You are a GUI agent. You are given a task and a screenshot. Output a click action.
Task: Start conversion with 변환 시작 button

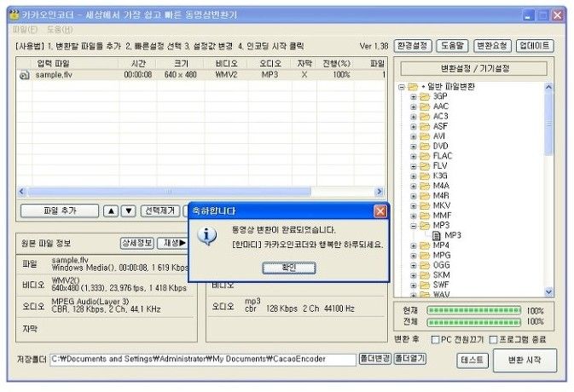(x=525, y=360)
